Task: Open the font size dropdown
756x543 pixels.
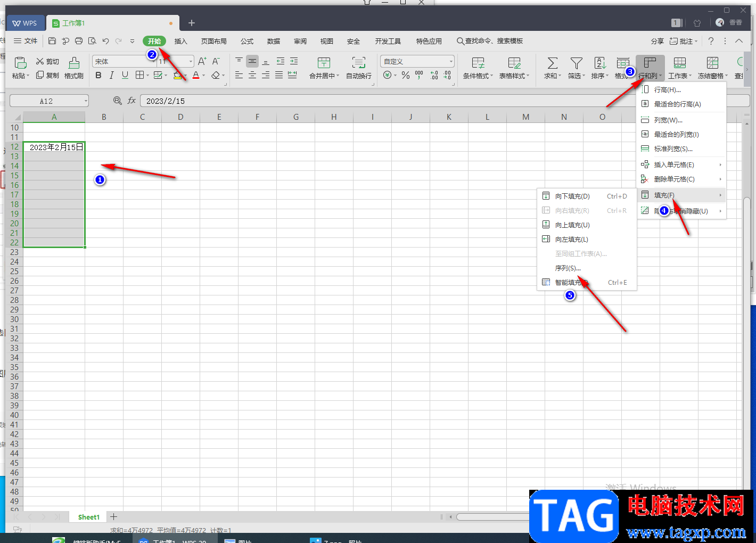Action: pos(191,62)
